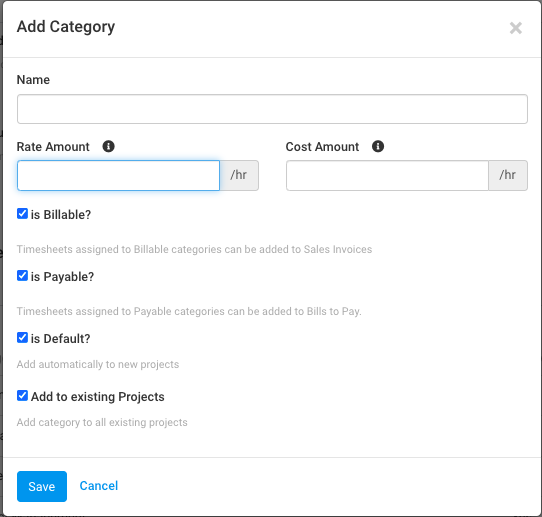Focus the Name text field
The image size is (542, 517).
[x=272, y=109]
